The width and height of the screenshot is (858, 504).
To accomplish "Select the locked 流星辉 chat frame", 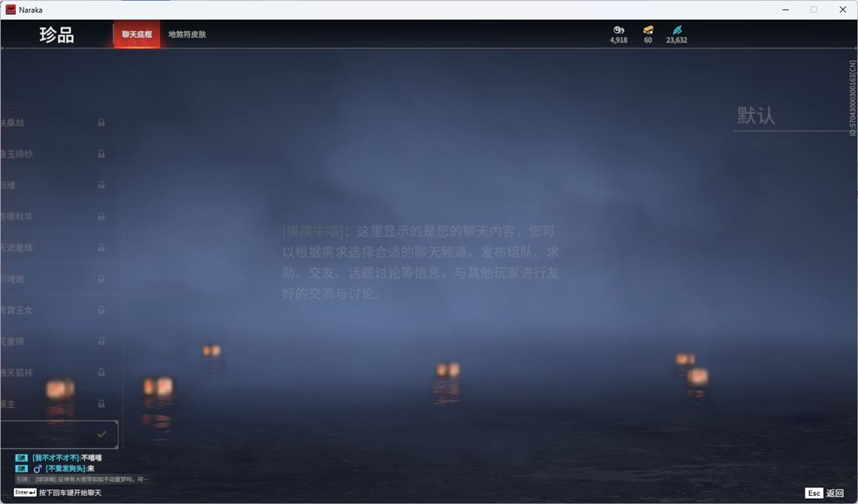I will (59, 248).
